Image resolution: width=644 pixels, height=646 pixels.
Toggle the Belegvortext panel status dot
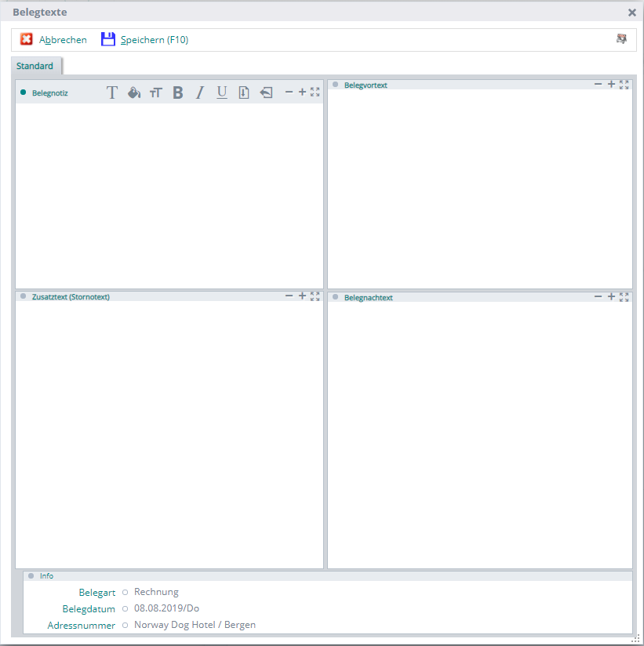(336, 85)
